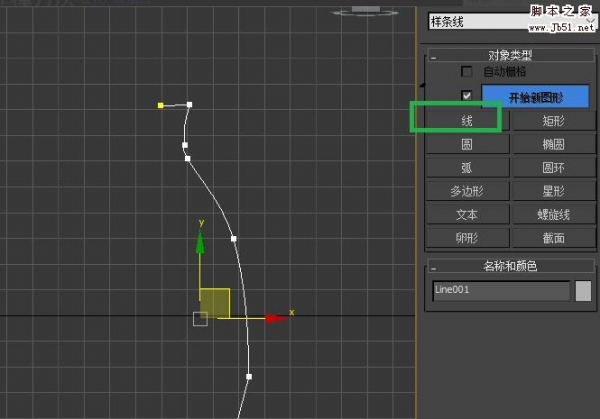Collapse the 对象类型 object type rollout
The height and width of the screenshot is (419, 600).
[x=511, y=55]
